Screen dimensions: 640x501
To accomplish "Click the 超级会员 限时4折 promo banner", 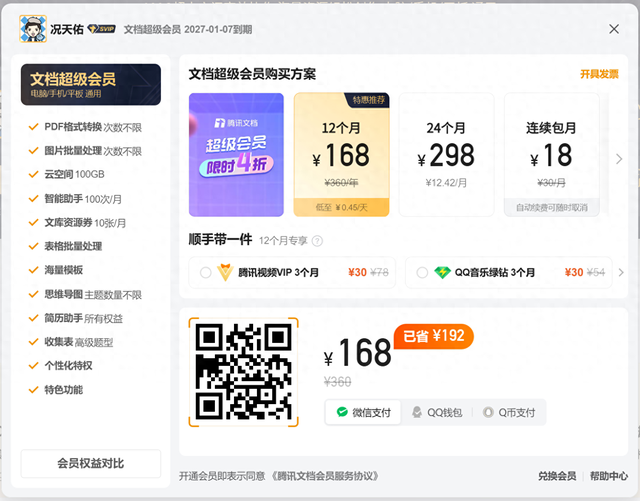I will (236, 155).
